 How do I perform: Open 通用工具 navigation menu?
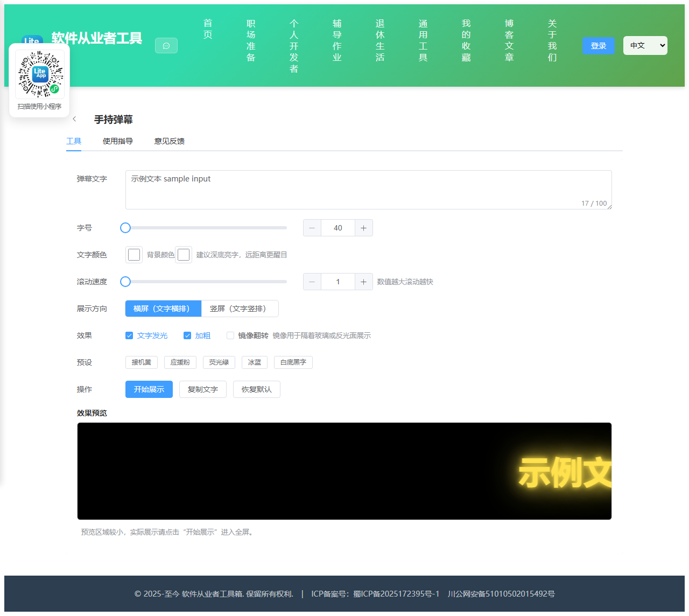[423, 40]
